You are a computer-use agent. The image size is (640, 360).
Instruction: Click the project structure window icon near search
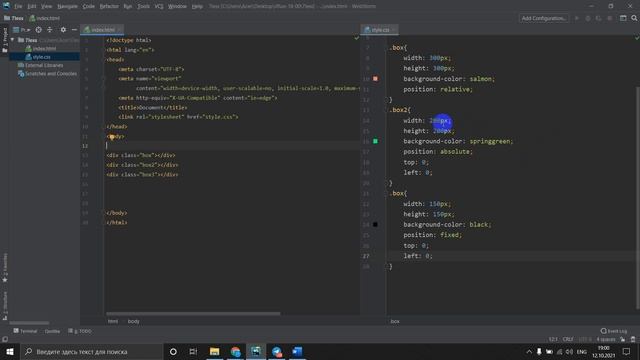(x=623, y=18)
